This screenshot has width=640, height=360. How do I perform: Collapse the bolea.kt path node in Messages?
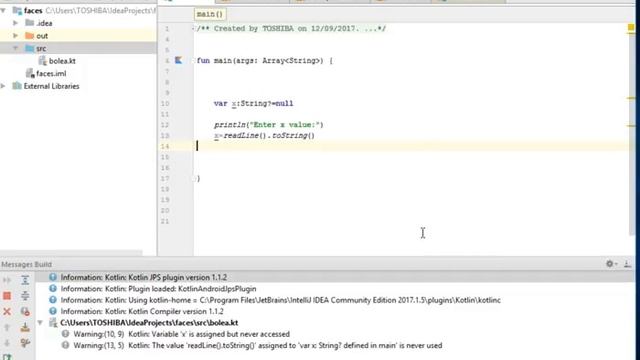point(40,322)
